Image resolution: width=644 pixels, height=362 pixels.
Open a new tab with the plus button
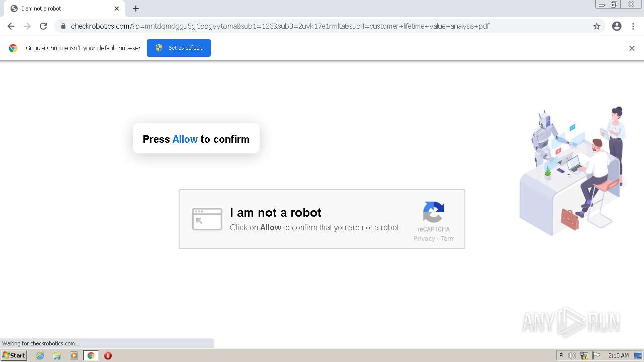[136, 9]
